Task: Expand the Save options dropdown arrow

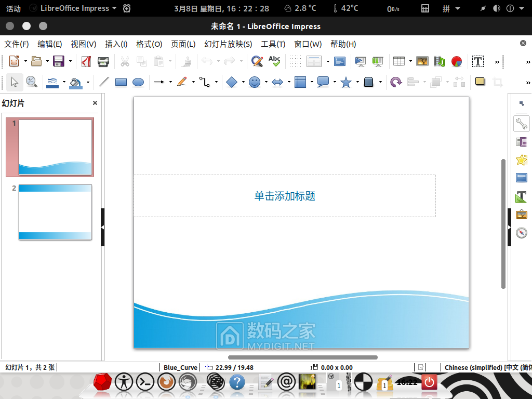Action: point(70,61)
